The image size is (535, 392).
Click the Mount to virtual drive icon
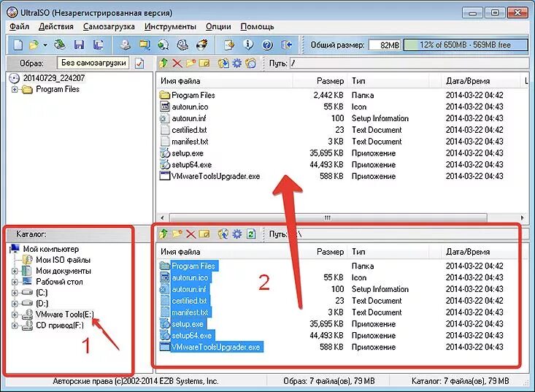pyautogui.click(x=182, y=45)
